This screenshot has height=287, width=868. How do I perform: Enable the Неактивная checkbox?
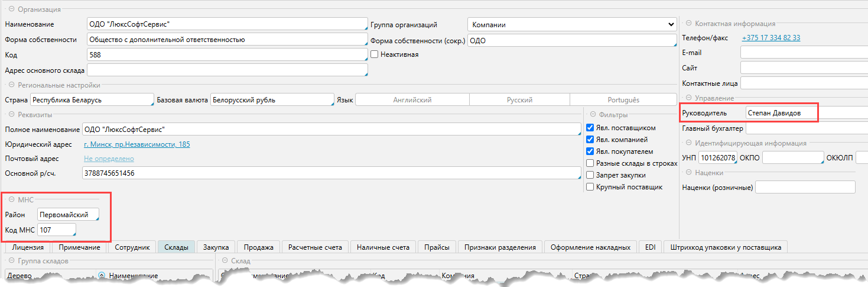(x=375, y=54)
